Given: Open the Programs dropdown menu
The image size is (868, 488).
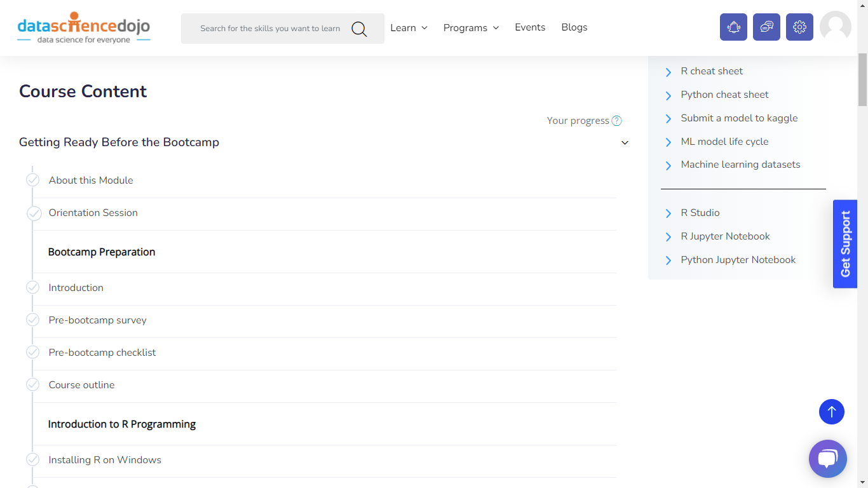Looking at the screenshot, I should (471, 27).
